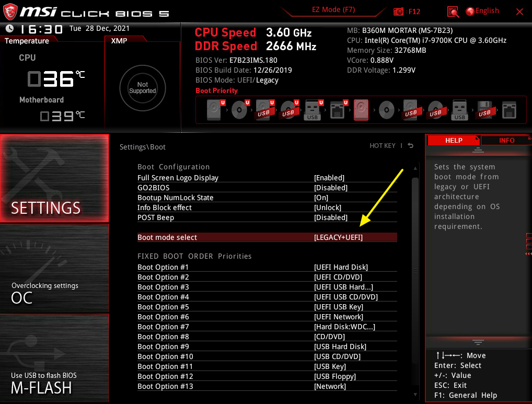Open the OC overclocking settings section
Viewport: 532px width, 404px height.
coord(55,268)
